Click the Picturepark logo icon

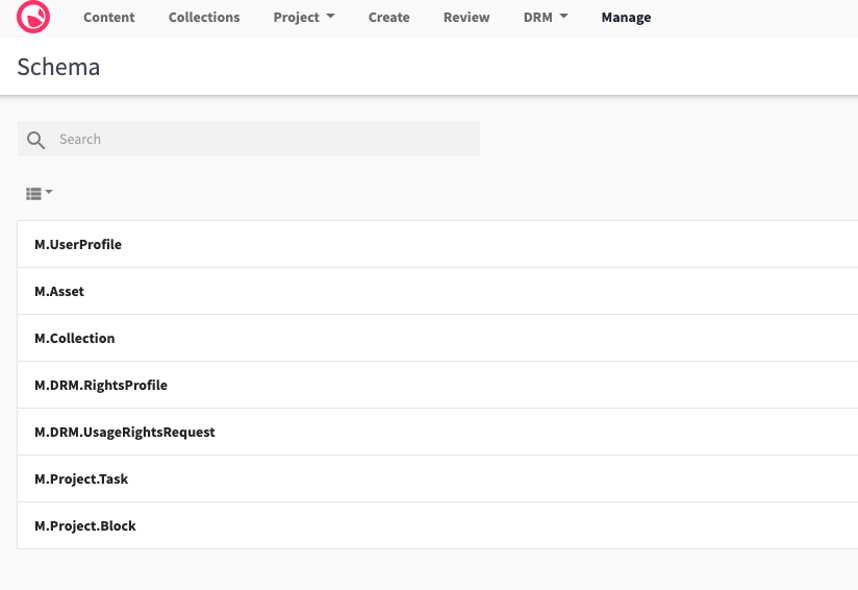click(x=34, y=17)
